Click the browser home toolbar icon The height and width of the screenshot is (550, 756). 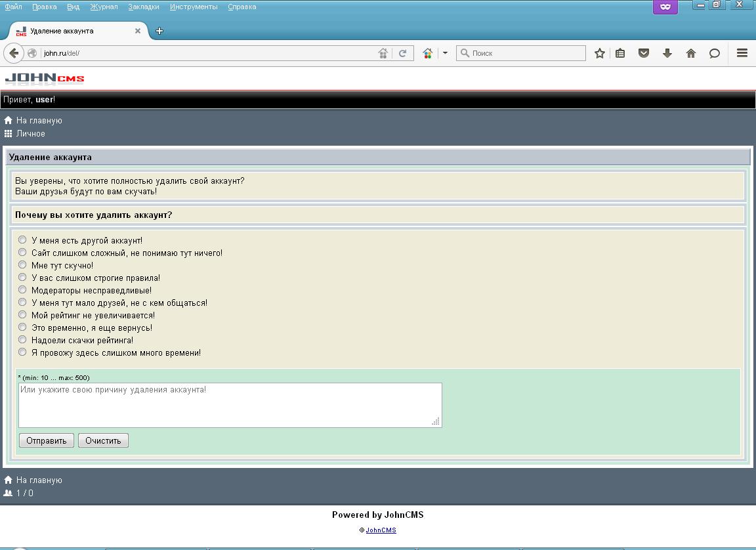tap(691, 53)
